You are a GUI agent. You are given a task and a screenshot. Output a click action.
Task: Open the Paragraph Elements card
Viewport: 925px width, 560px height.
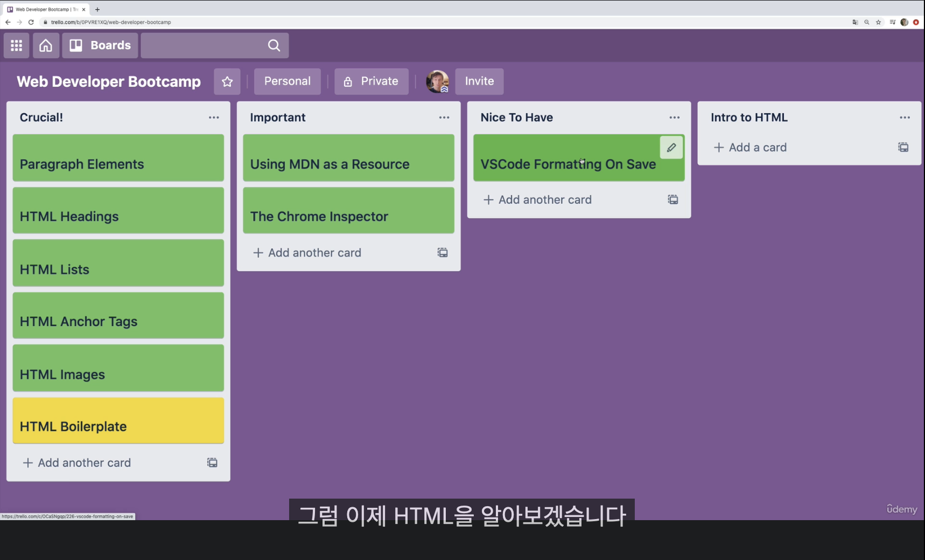point(118,158)
